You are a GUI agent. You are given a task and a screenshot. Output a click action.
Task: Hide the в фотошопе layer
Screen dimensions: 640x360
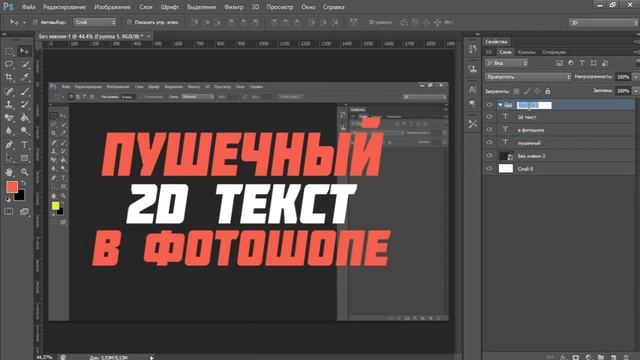pyautogui.click(x=489, y=130)
